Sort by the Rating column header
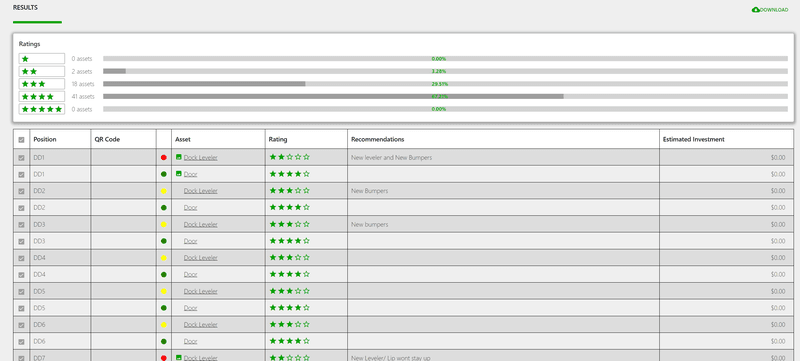This screenshot has width=800, height=361. tap(278, 139)
